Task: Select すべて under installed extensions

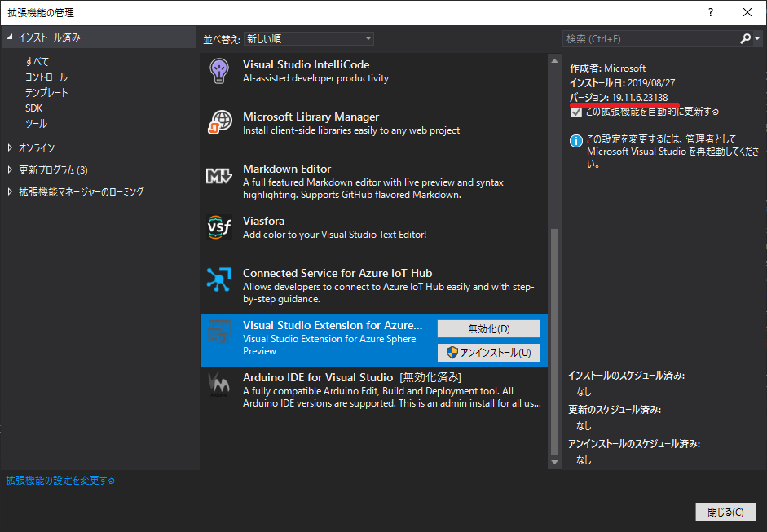Action: pyautogui.click(x=37, y=62)
